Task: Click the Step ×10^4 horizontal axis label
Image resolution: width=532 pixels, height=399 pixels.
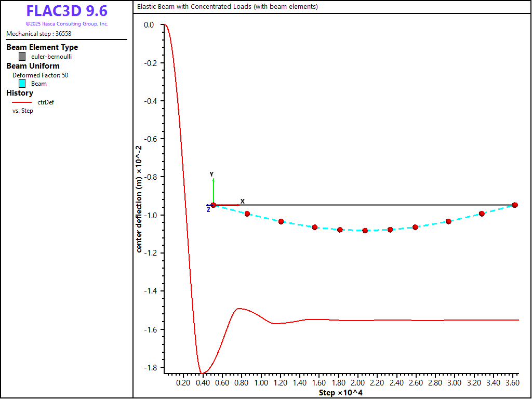Action: pos(340,393)
